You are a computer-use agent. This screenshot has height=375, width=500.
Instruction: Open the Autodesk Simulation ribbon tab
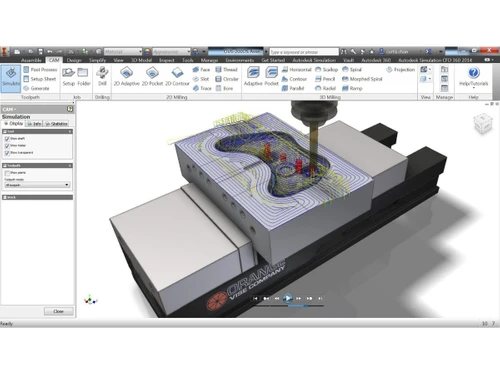pyautogui.click(x=314, y=60)
